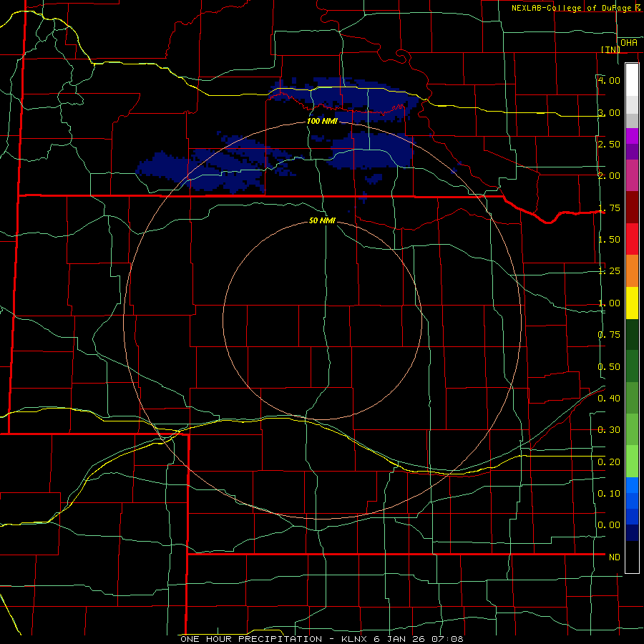Pick the yellow legend color swatch
The image size is (644, 644).
(632, 303)
